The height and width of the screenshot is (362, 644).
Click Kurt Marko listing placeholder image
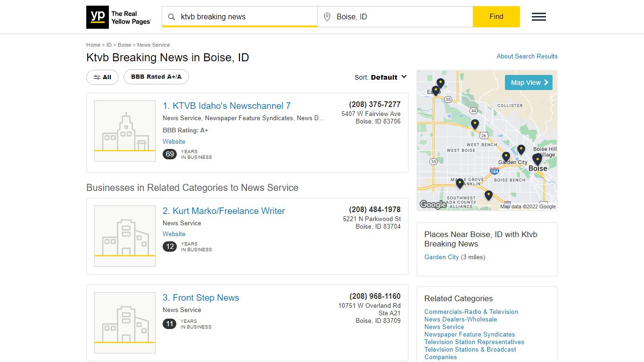pos(125,236)
